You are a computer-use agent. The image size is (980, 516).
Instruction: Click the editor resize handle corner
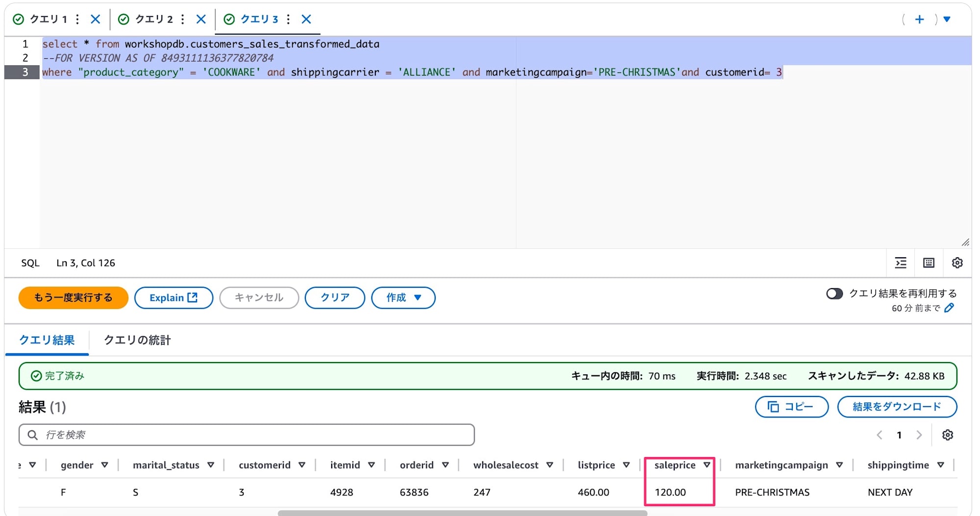point(965,242)
